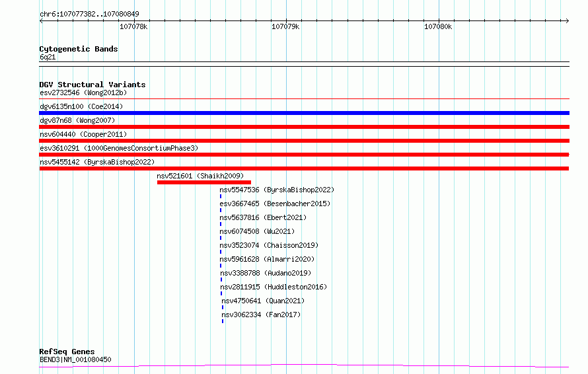This screenshot has height=374, width=588.
Task: Click the chr6:107077382..107080849 region label
Action: tap(89, 14)
